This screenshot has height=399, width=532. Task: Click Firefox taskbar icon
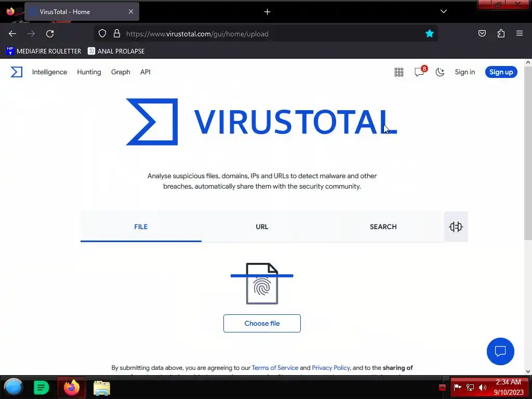[72, 388]
